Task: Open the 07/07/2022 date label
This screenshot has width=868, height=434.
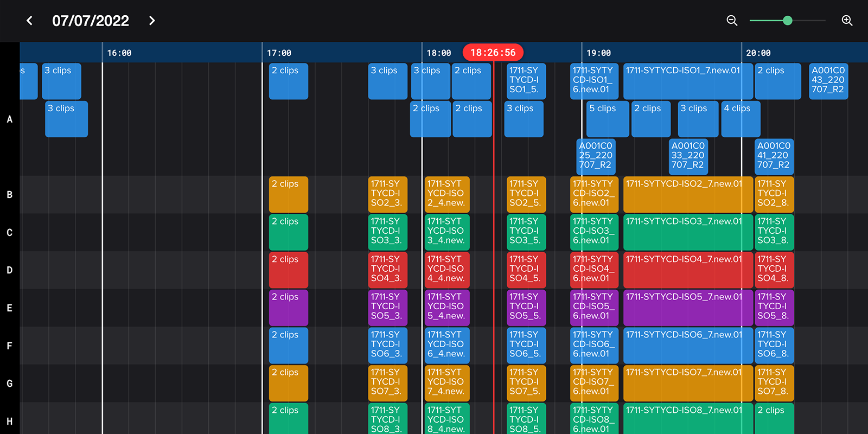Action: click(x=91, y=21)
